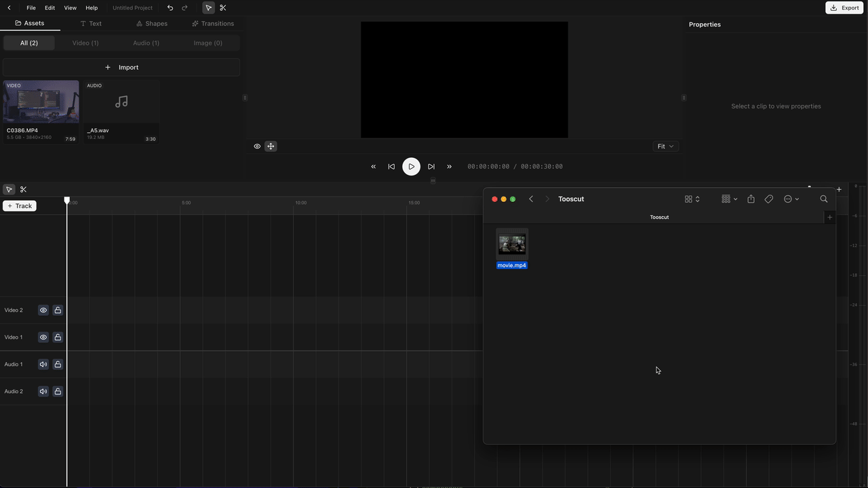The image size is (868, 488).
Task: Click the redo arrow in the top toolbar
Action: 184,7
